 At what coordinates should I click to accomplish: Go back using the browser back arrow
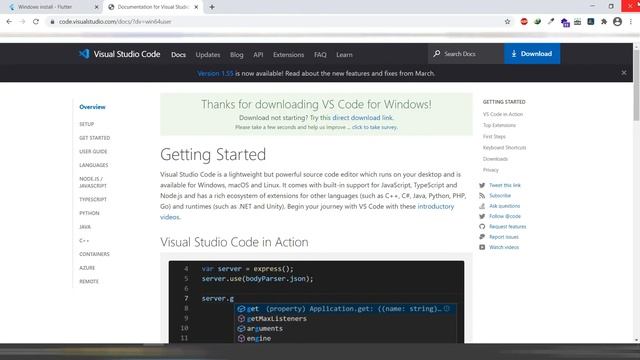tap(9, 22)
